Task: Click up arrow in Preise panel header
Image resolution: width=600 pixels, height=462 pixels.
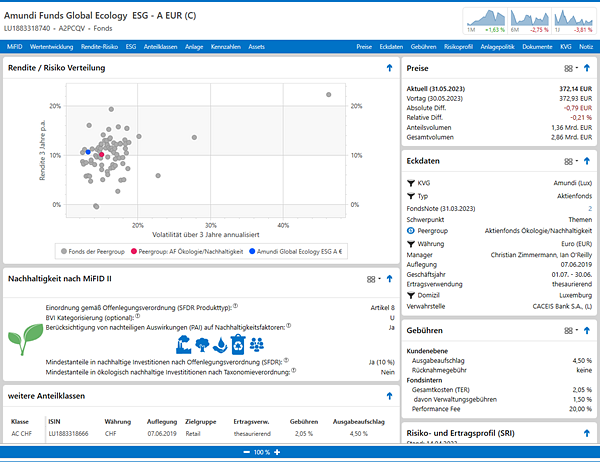Action: (587, 68)
